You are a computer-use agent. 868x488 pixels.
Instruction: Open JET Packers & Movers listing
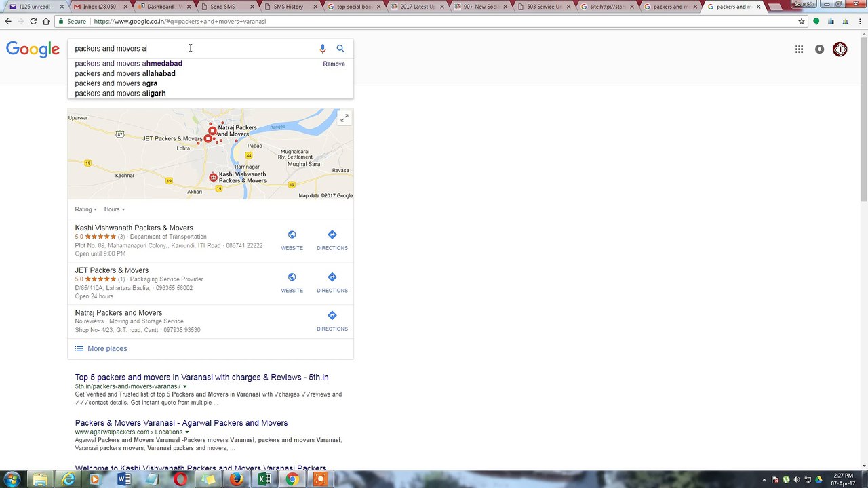112,270
